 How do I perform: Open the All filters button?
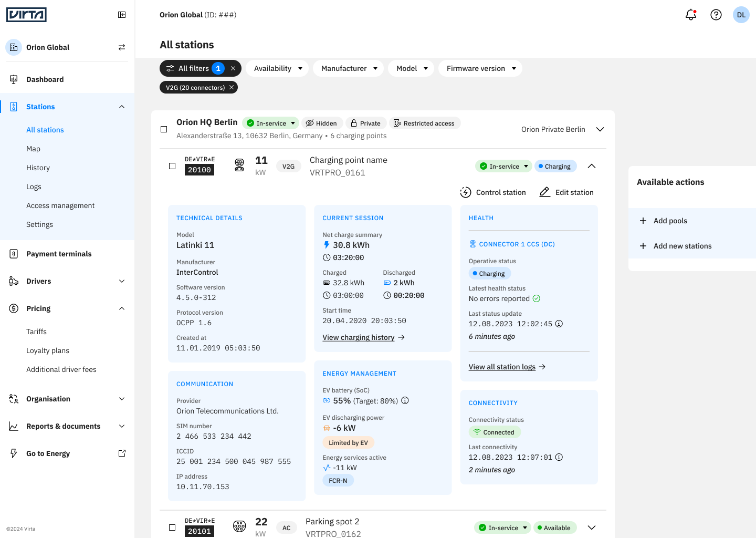[193, 68]
